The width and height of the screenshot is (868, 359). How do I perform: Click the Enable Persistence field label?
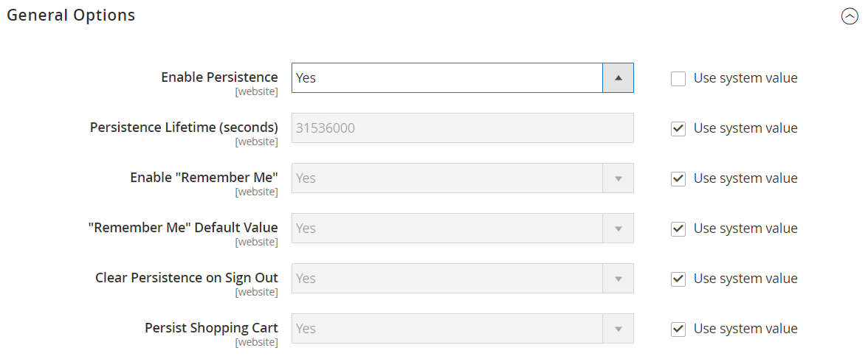[220, 77]
